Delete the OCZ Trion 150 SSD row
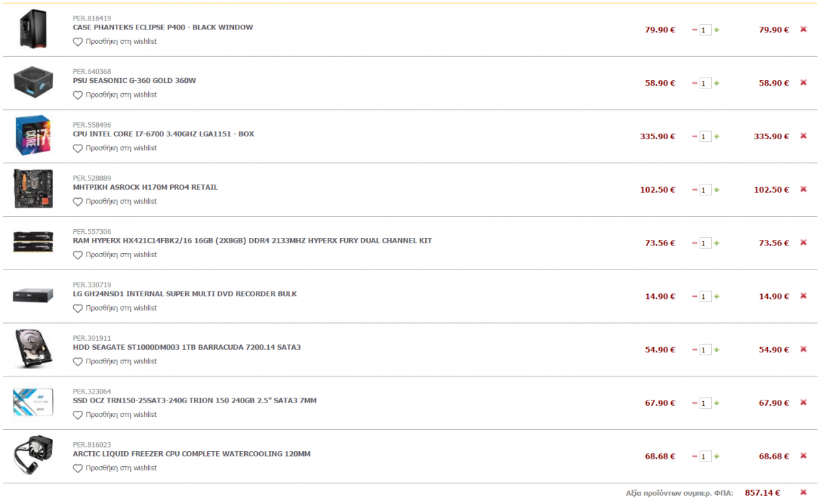Screen dimensions: 823x504 tap(803, 403)
